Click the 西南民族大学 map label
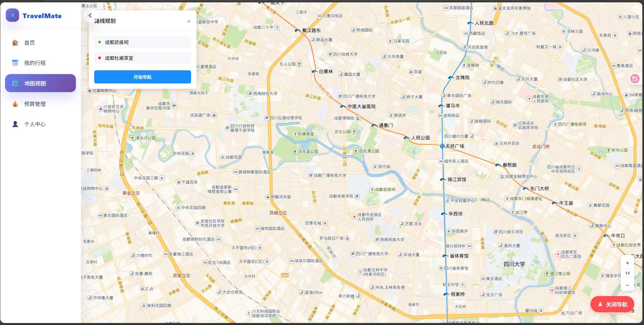This screenshot has width=644, height=325. click(x=392, y=240)
